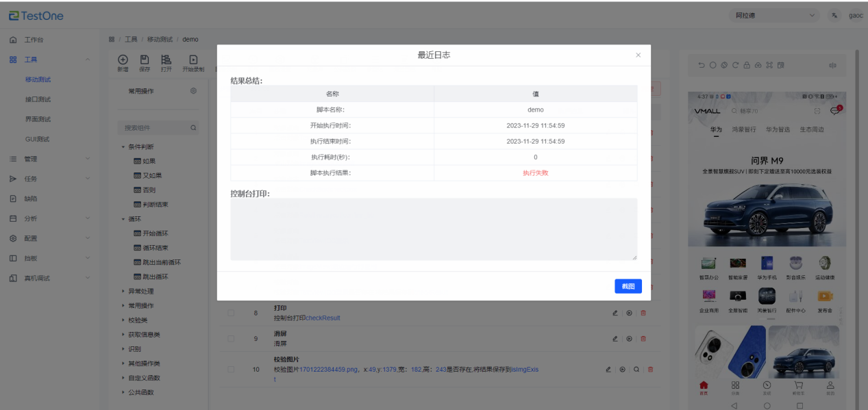Click the language switch icon beside the username
The height and width of the screenshot is (410, 868).
click(834, 16)
